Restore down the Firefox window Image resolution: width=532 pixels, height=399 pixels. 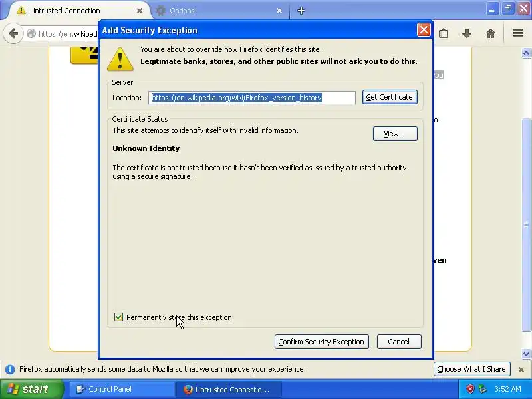[507, 9]
